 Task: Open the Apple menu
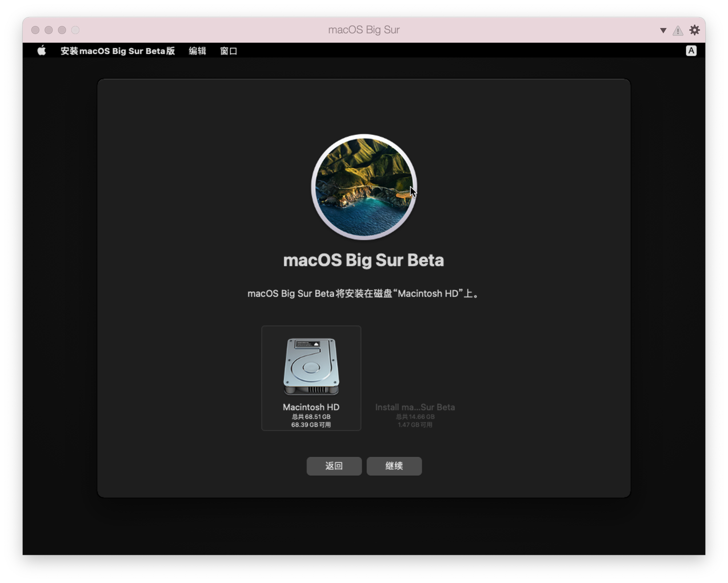[42, 51]
